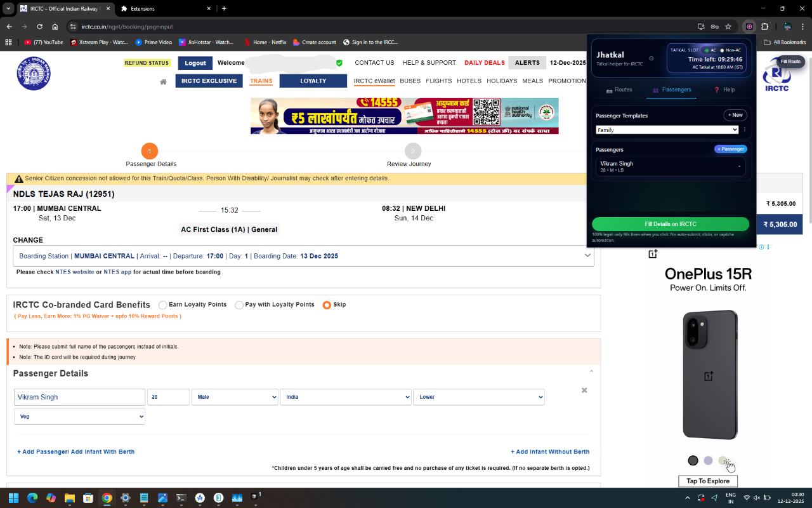Launch Microsoft Edge from the taskbar
Viewport: 812px width, 508px height.
[32, 498]
